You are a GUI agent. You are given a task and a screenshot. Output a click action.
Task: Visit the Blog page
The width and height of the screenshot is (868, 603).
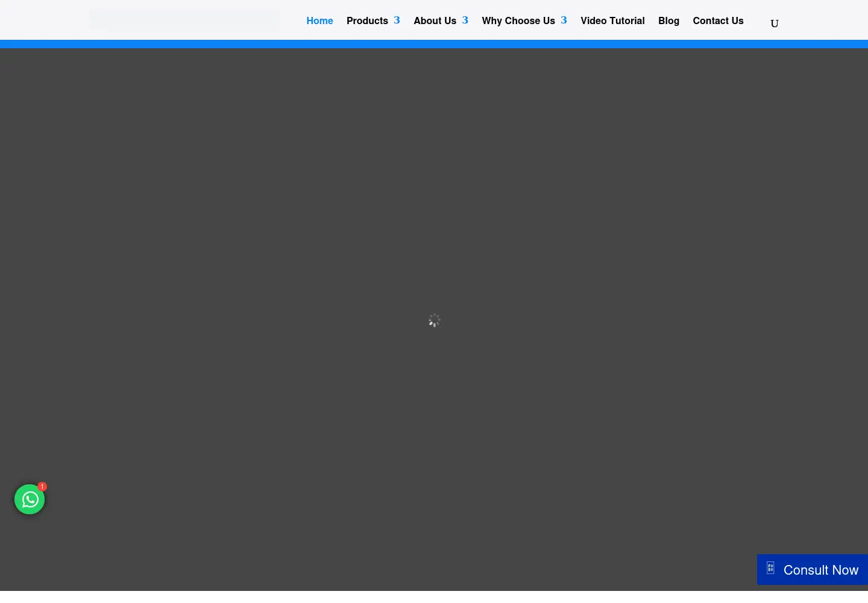(668, 21)
